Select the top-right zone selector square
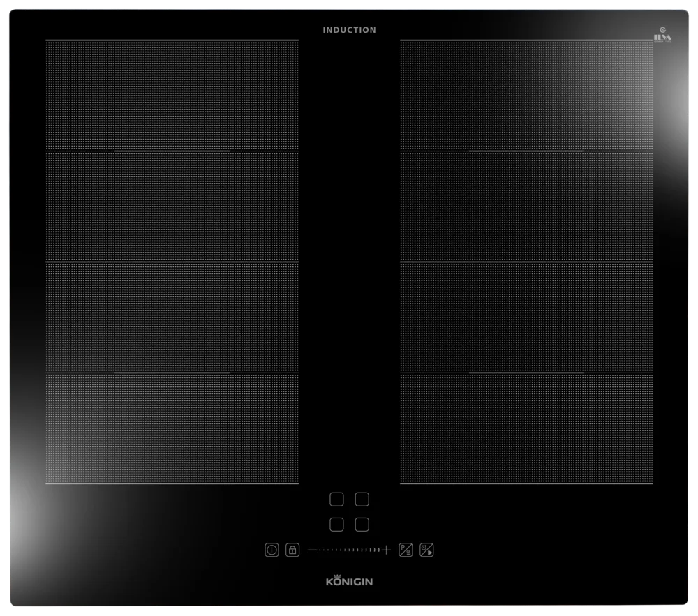The width and height of the screenshot is (698, 616). click(x=361, y=499)
